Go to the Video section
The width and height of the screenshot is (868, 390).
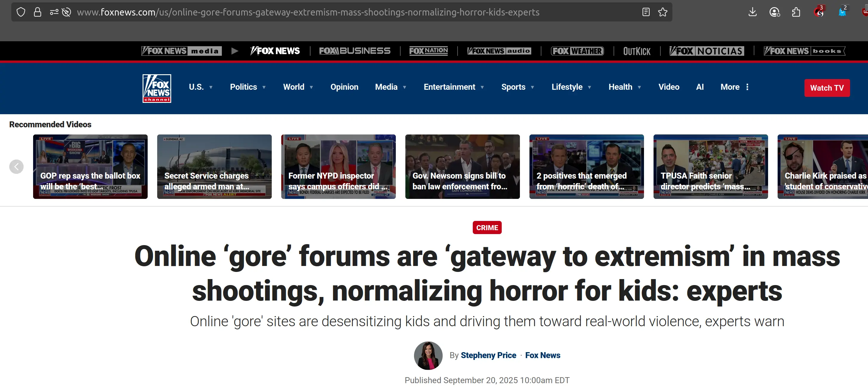click(x=668, y=87)
